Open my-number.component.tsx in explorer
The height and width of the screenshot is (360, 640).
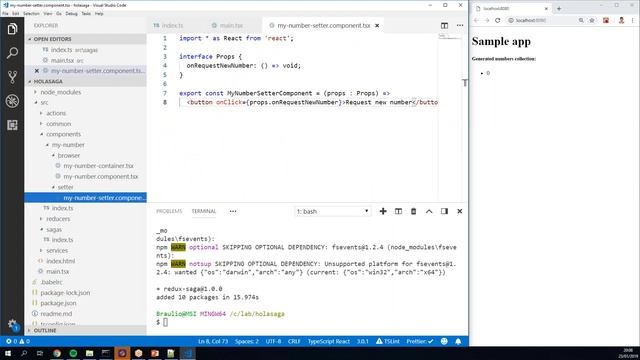click(100, 176)
